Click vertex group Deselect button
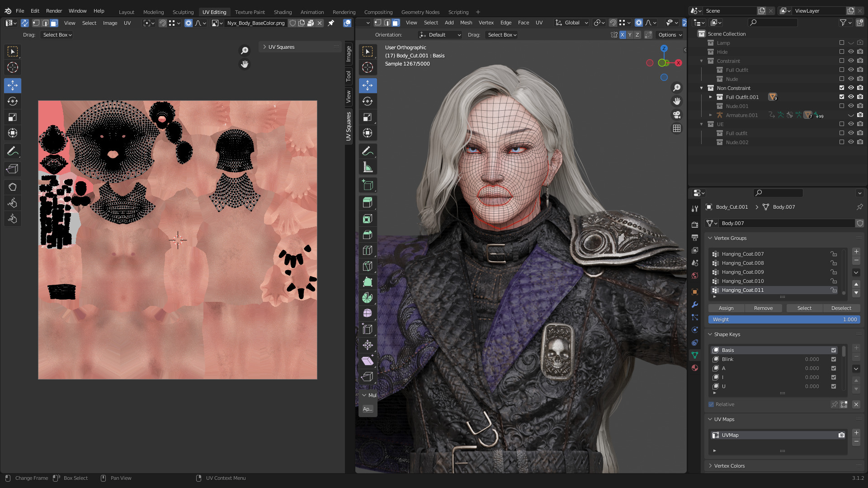The height and width of the screenshot is (488, 868). [x=841, y=308]
